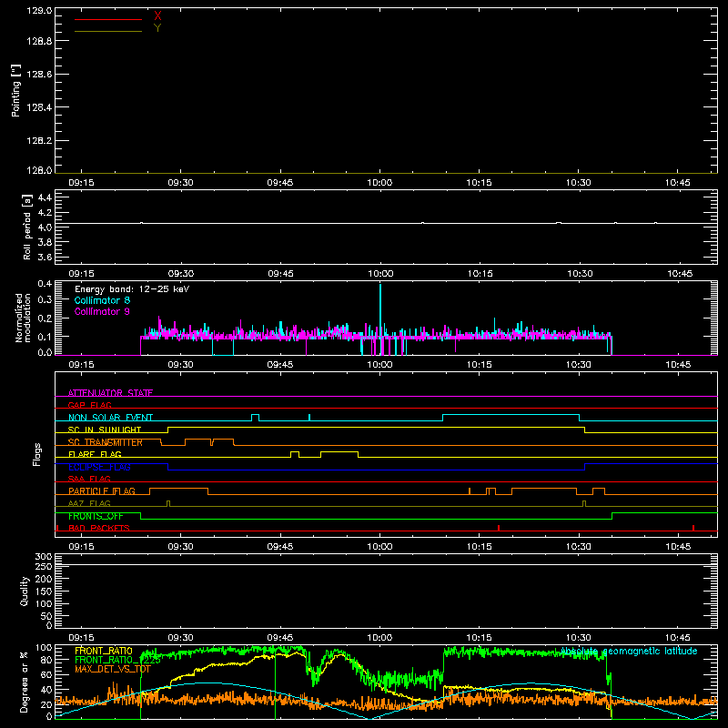Click the 250 quality tick label

[43, 567]
